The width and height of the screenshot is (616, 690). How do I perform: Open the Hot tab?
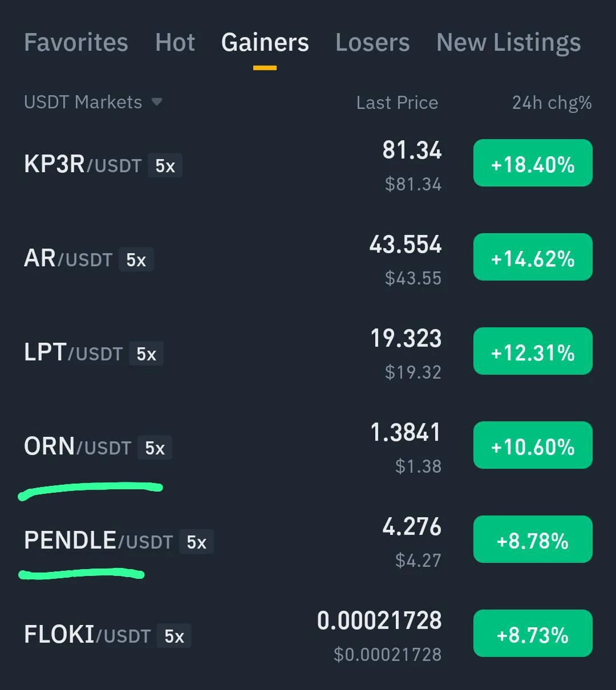click(175, 42)
